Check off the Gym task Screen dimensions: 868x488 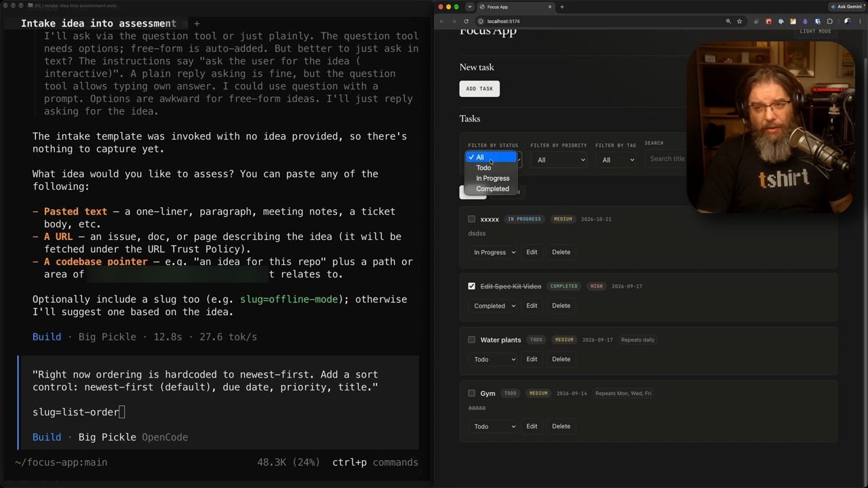coord(472,393)
